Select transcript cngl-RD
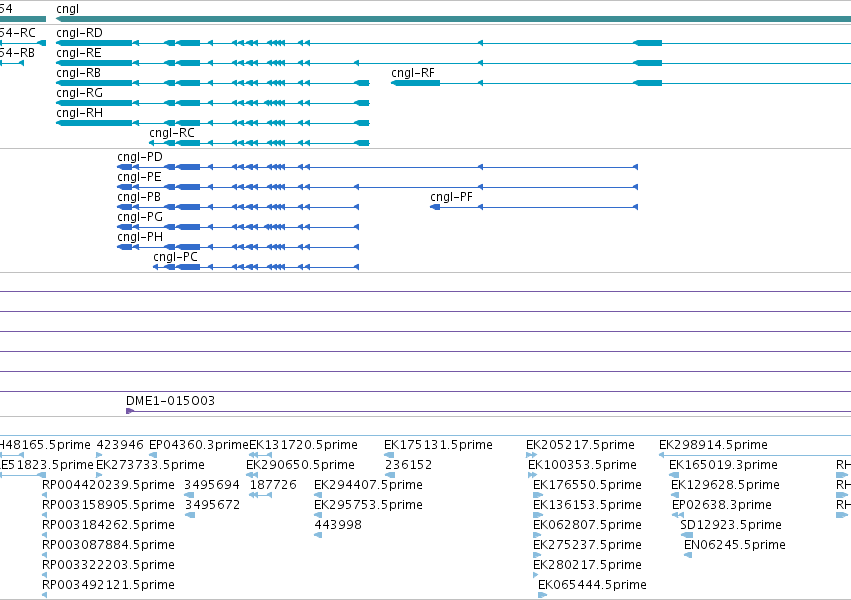The height and width of the screenshot is (600, 851). pos(453,43)
